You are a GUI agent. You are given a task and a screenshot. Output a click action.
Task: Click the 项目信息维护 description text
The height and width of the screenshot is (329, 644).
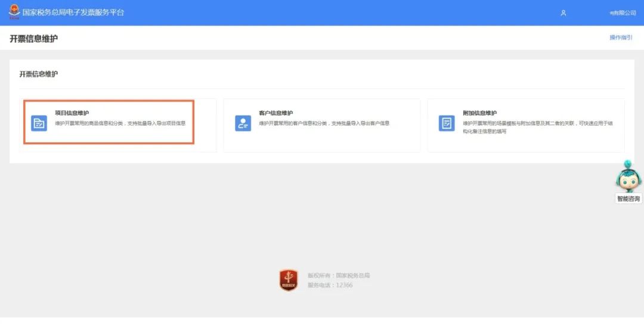click(120, 123)
